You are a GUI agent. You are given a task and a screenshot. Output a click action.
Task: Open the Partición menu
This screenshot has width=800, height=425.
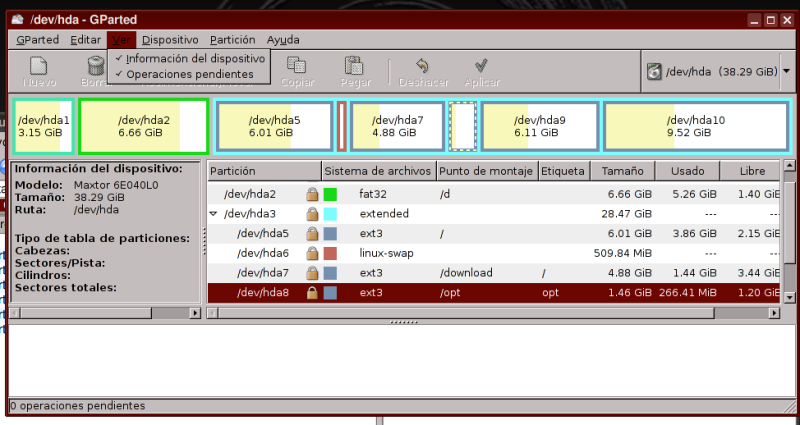232,40
